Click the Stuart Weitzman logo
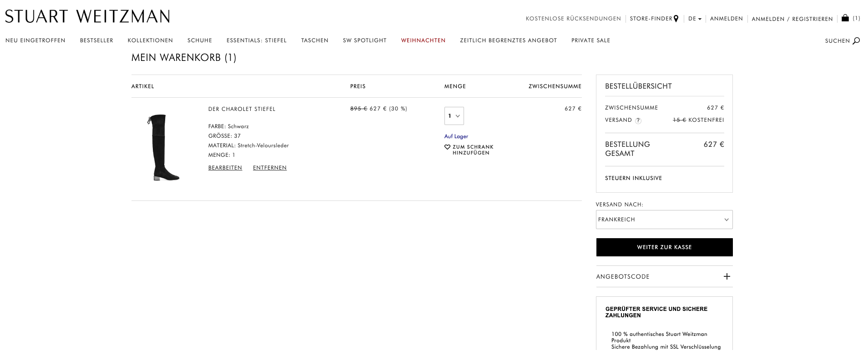 87,16
